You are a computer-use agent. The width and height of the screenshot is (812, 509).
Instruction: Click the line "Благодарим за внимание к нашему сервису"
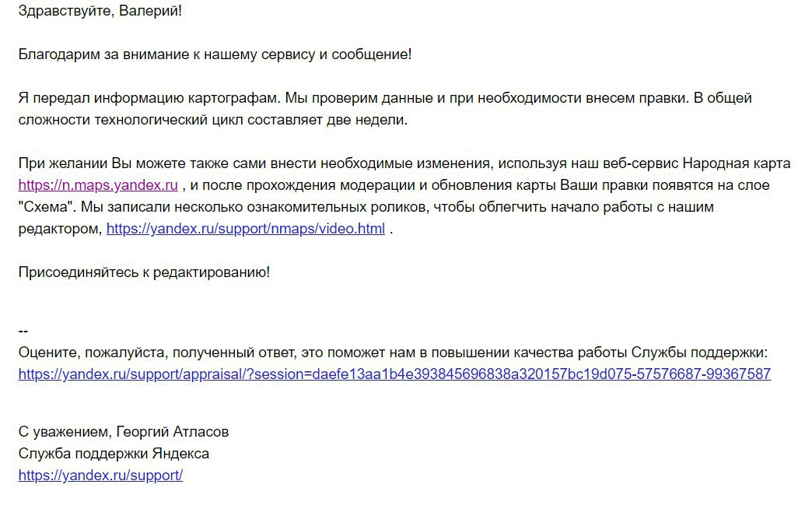click(215, 54)
